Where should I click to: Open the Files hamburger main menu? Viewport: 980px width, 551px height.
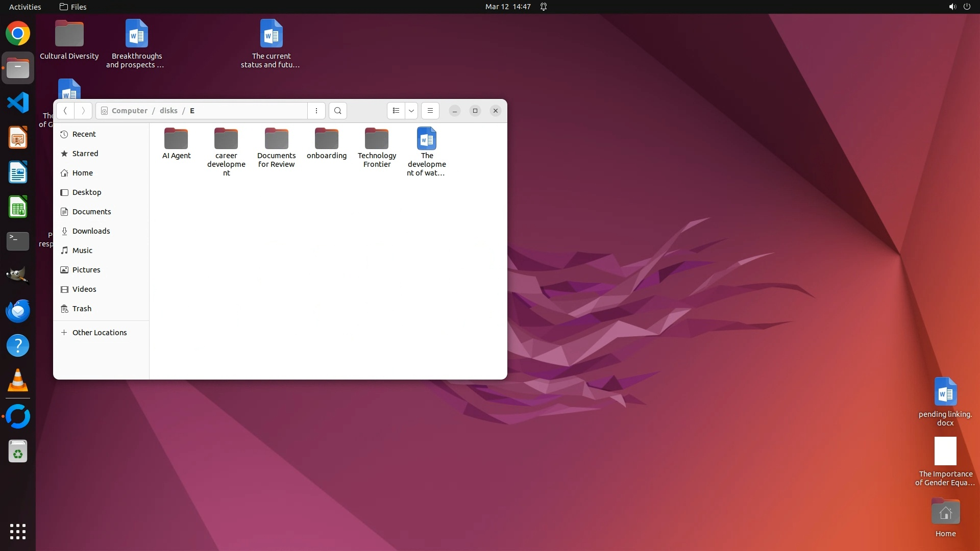(x=430, y=111)
